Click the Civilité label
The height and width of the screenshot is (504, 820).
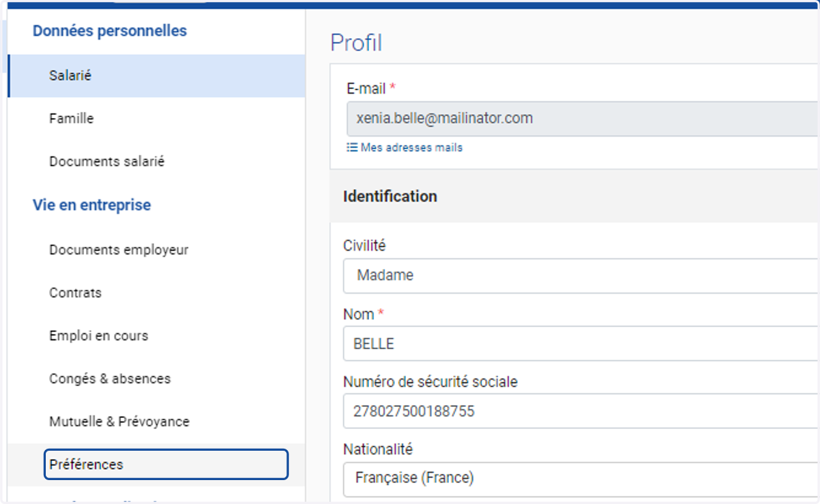pos(365,246)
